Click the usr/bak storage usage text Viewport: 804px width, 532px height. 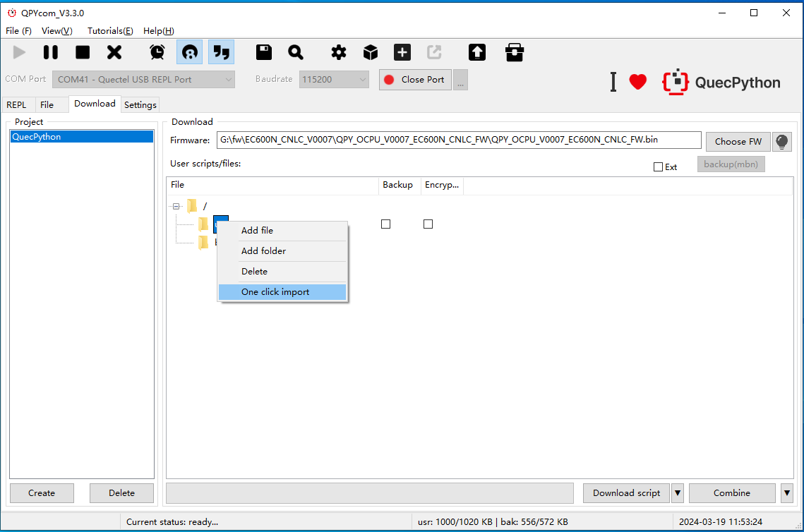(493, 521)
